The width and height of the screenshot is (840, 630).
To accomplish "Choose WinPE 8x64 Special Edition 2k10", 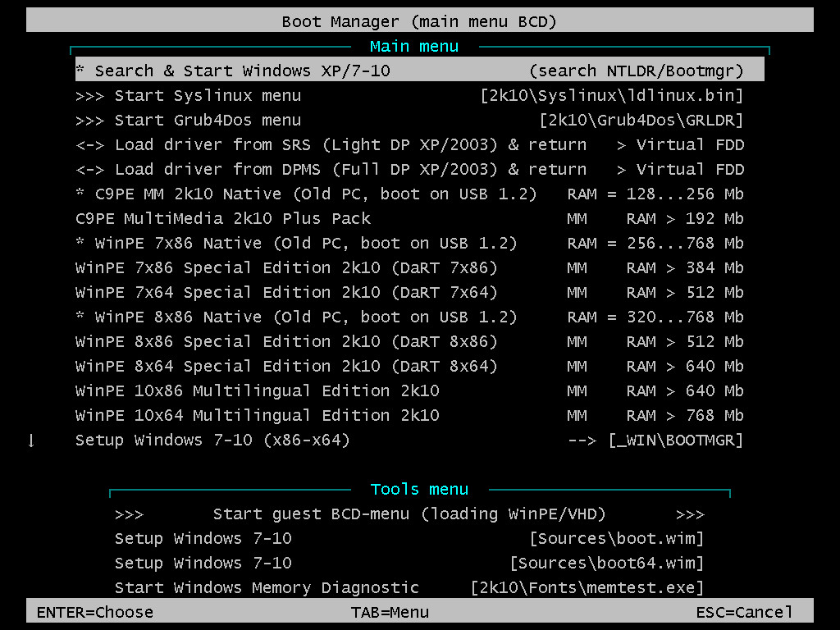I will [x=409, y=366].
